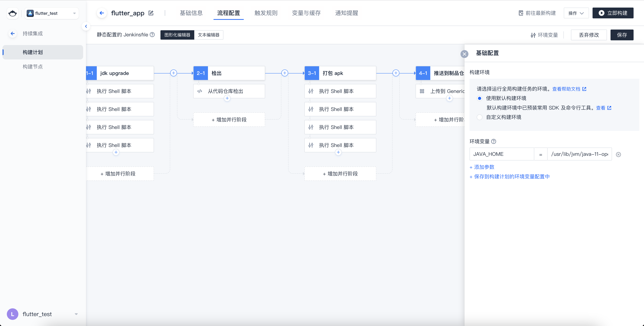The height and width of the screenshot is (326, 644).
Task: Add step below 从代码仓库检出
Action: point(227,98)
